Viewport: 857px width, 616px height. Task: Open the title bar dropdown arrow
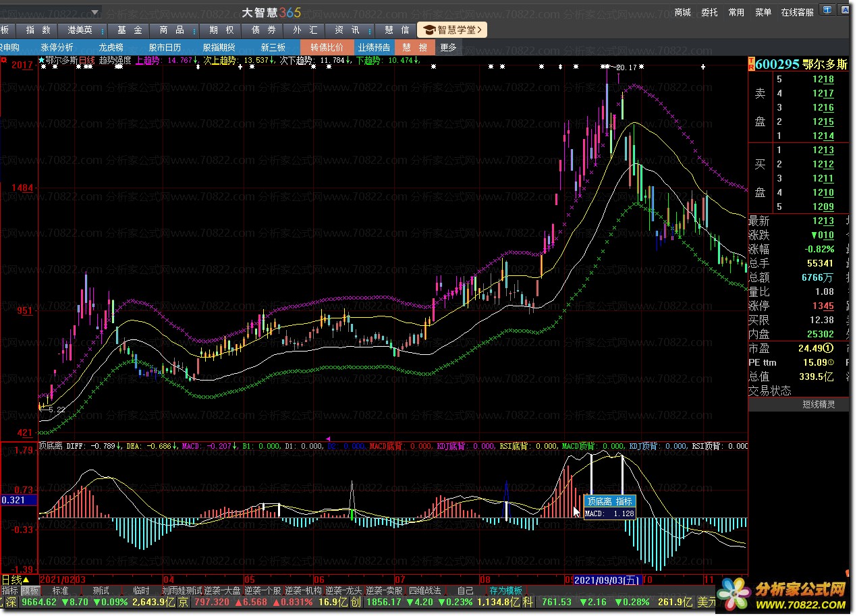tap(95, 11)
